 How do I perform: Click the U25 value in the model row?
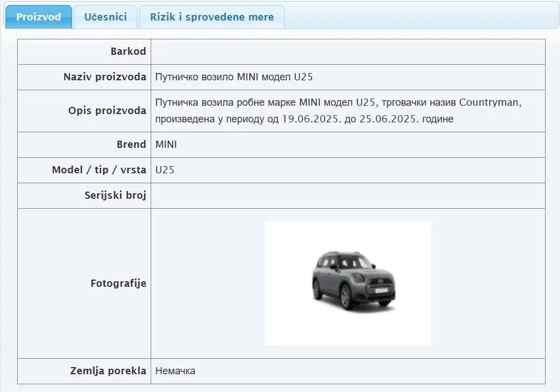[x=165, y=170]
